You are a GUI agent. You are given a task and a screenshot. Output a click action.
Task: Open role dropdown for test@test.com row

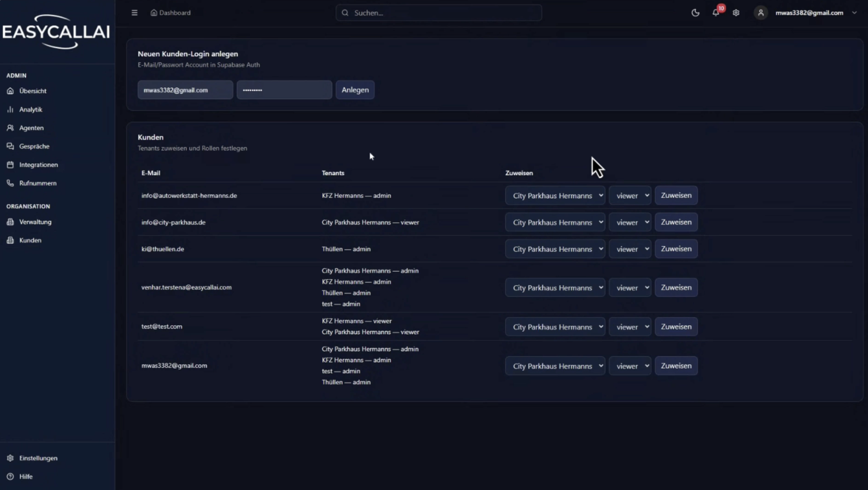pyautogui.click(x=630, y=327)
